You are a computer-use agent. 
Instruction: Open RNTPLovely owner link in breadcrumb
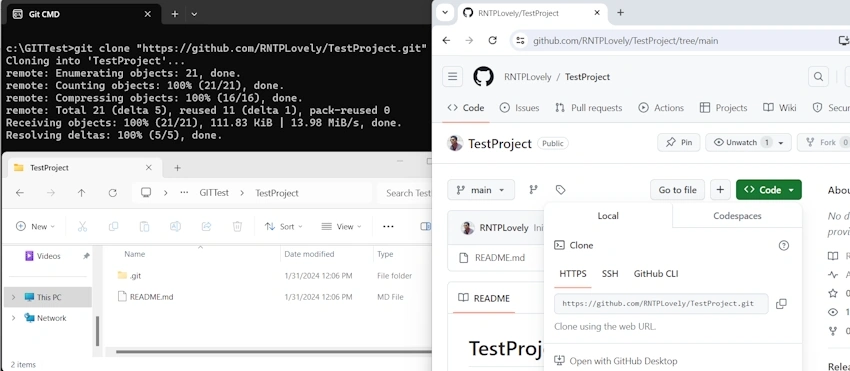527,76
